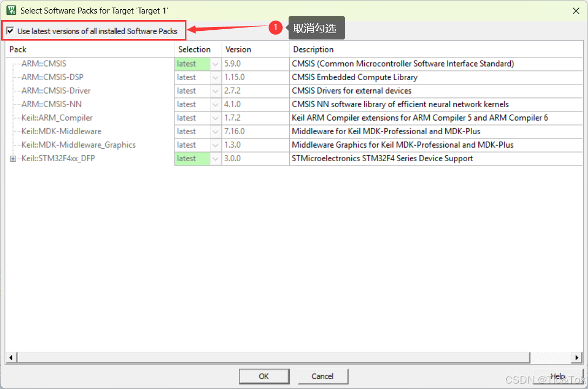The image size is (588, 389).
Task: Confirm with the OK button
Action: coord(264,376)
